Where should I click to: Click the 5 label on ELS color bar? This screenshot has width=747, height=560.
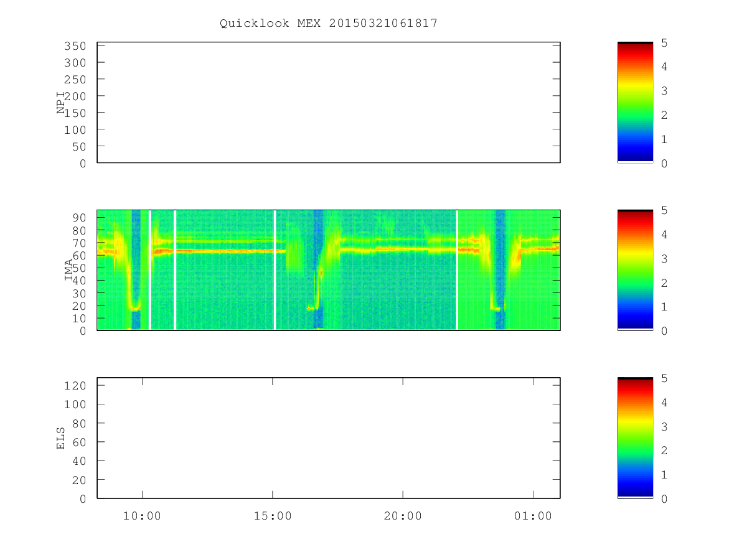tap(664, 378)
